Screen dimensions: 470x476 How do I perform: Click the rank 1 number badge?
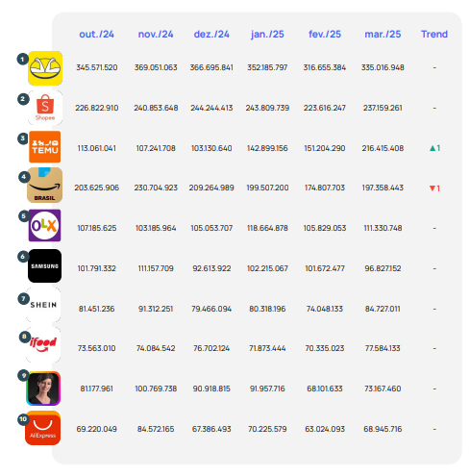pos(22,60)
